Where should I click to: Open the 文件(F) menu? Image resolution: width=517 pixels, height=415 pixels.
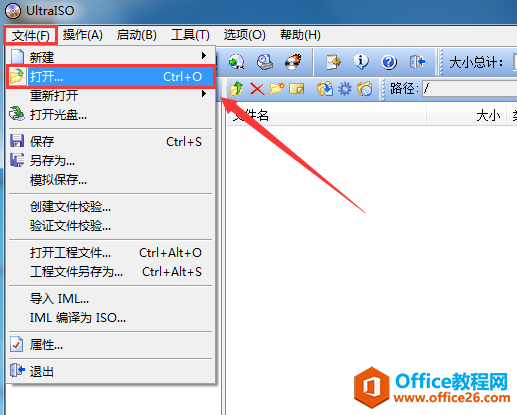coord(31,35)
